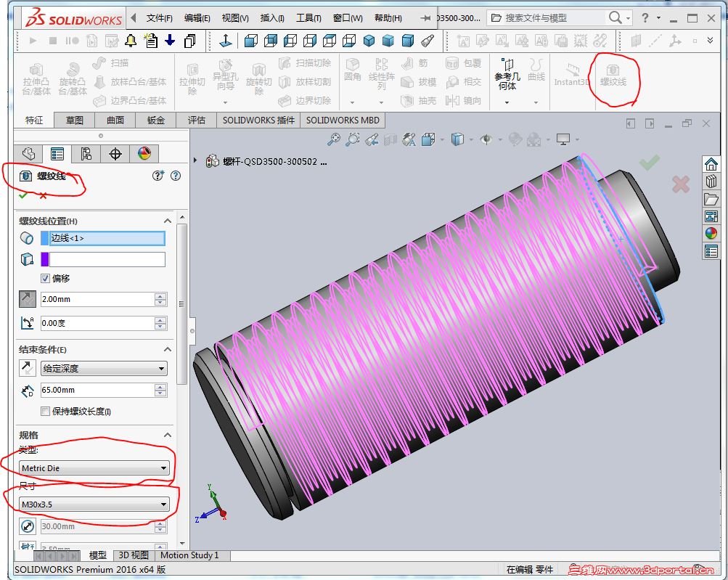Open the 给定深度 end condition dropdown
728x580 pixels.
(x=104, y=368)
